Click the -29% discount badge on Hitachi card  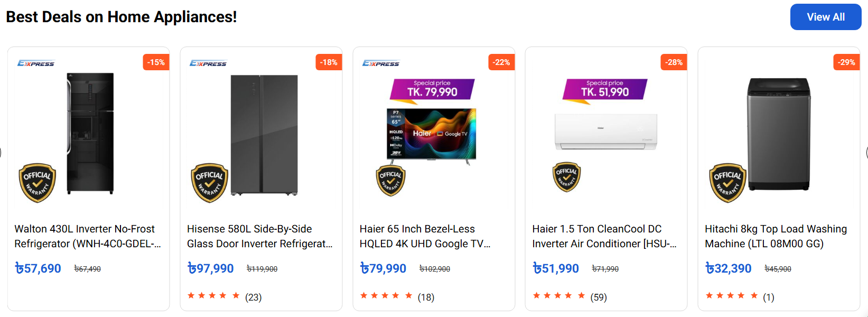[846, 62]
